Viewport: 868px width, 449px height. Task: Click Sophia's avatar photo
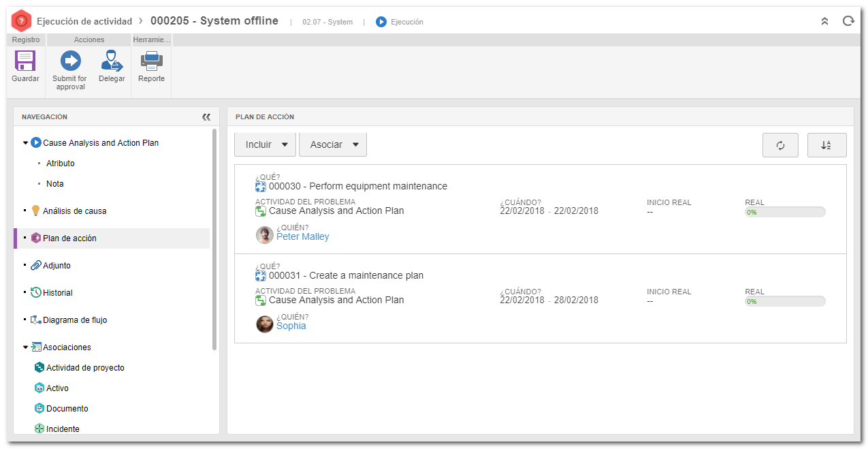[x=265, y=324]
